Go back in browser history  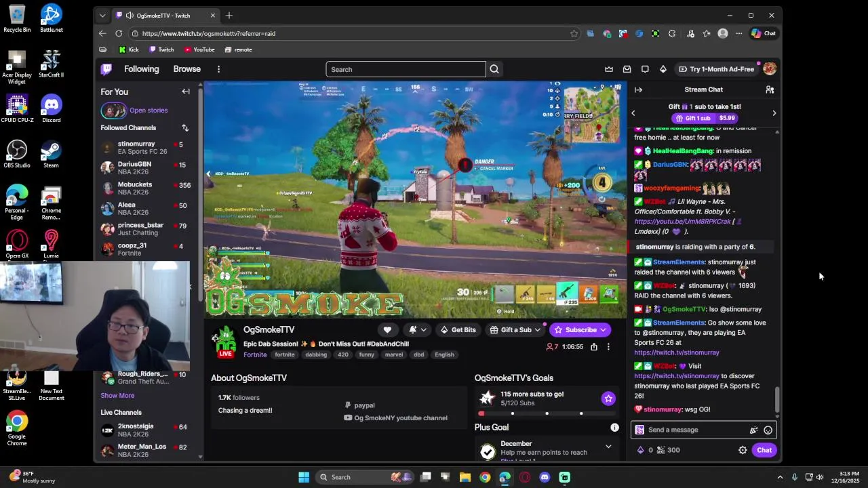[x=102, y=33]
